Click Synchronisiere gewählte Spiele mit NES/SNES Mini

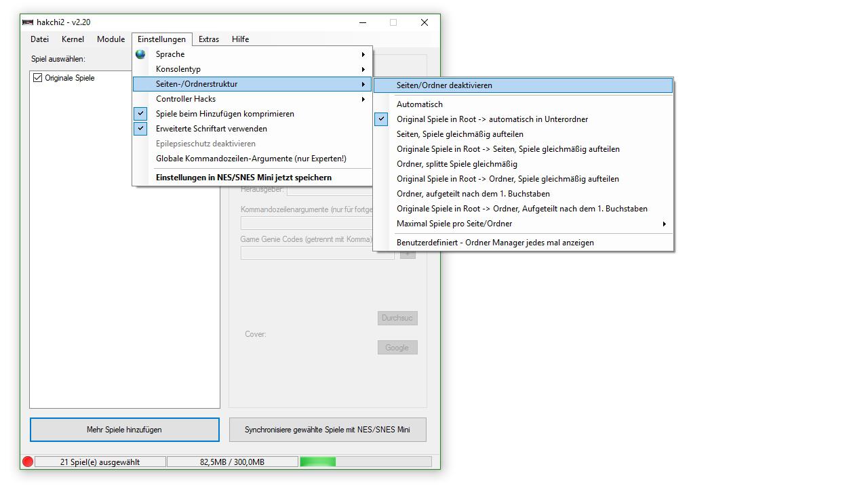(328, 430)
